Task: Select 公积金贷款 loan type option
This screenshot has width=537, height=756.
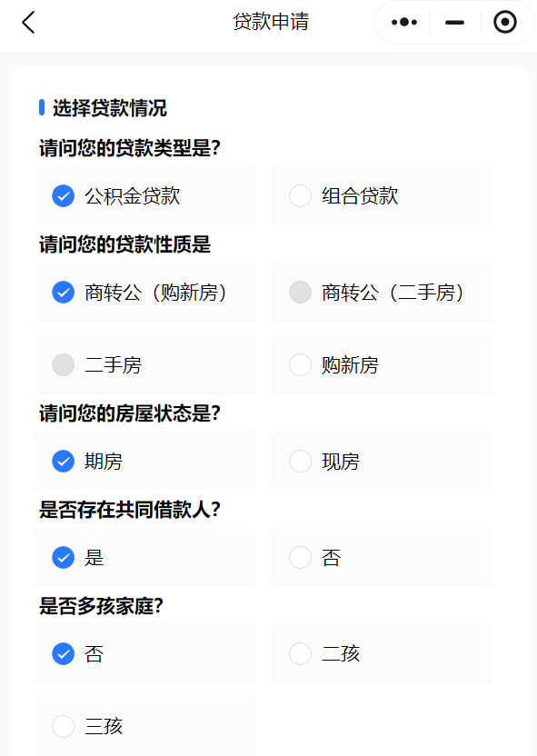Action: point(144,196)
